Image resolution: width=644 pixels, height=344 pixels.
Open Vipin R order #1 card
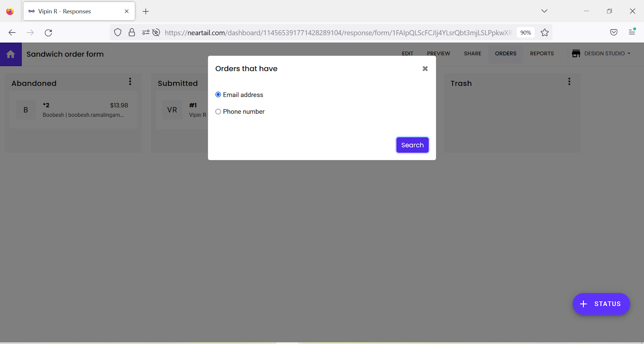pos(182,110)
